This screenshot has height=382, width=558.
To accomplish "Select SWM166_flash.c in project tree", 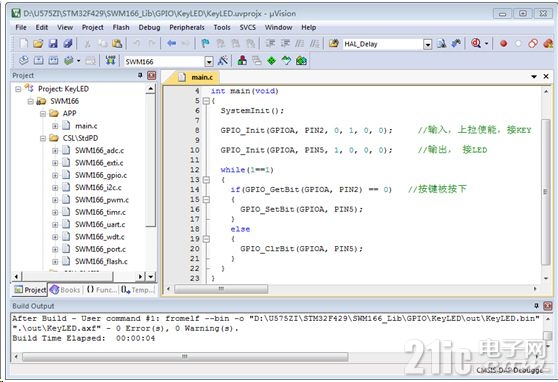I will (x=101, y=261).
